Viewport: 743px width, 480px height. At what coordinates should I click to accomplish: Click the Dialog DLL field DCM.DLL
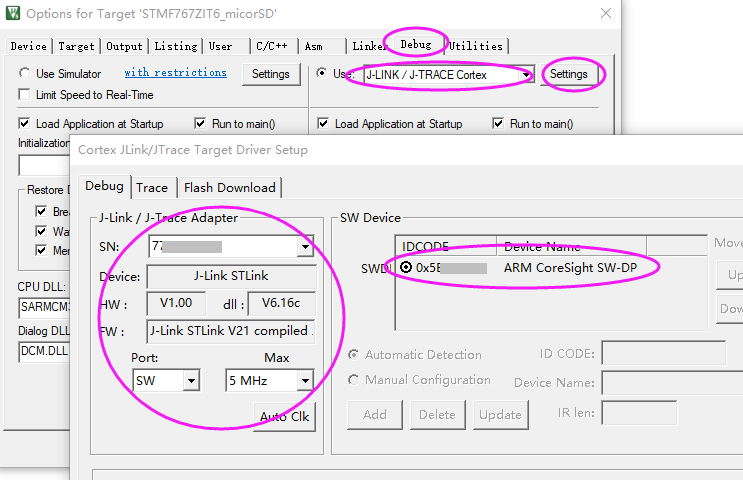pos(44,352)
